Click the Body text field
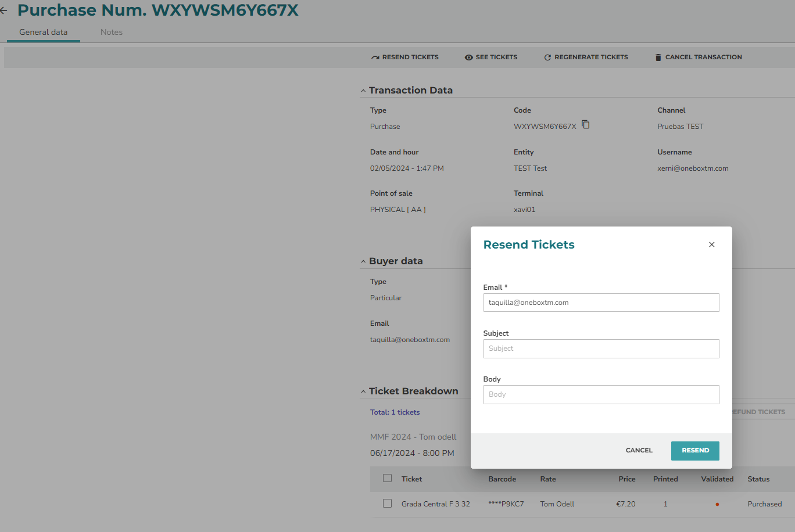This screenshot has height=532, width=795. point(601,394)
